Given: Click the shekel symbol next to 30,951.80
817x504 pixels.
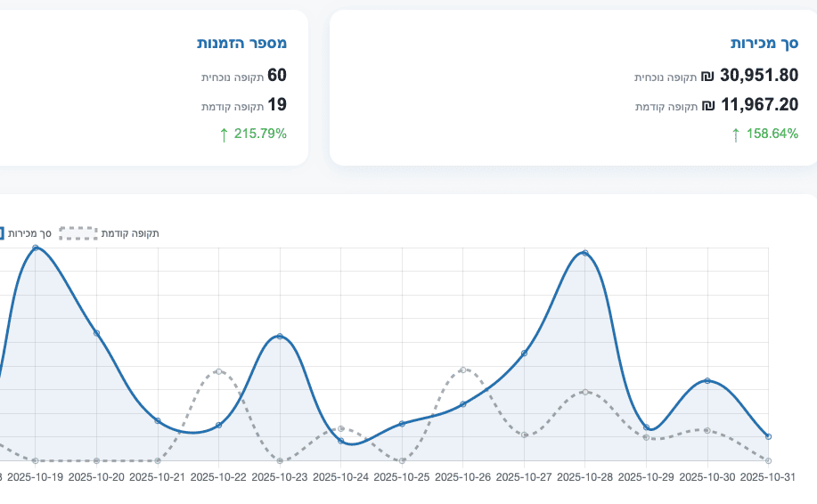Looking at the screenshot, I should (x=707, y=77).
